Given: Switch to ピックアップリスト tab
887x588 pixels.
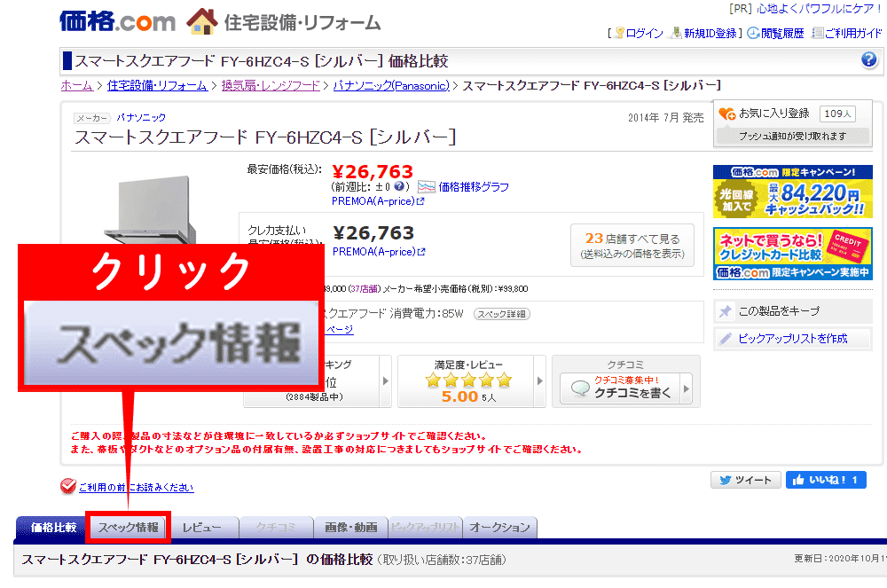Looking at the screenshot, I should click(426, 528).
